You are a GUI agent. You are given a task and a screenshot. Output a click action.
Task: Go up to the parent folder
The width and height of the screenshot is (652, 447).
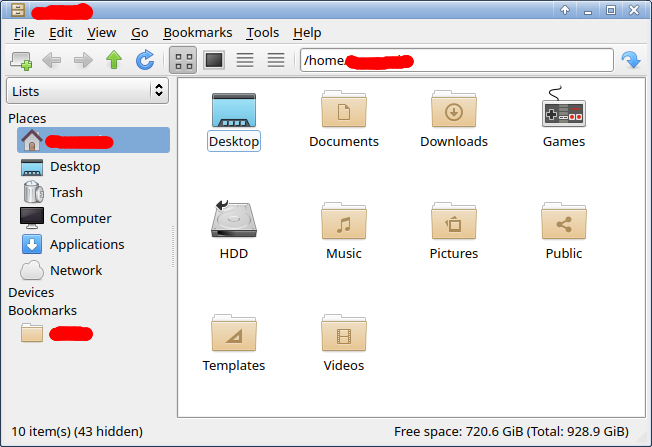pyautogui.click(x=114, y=61)
